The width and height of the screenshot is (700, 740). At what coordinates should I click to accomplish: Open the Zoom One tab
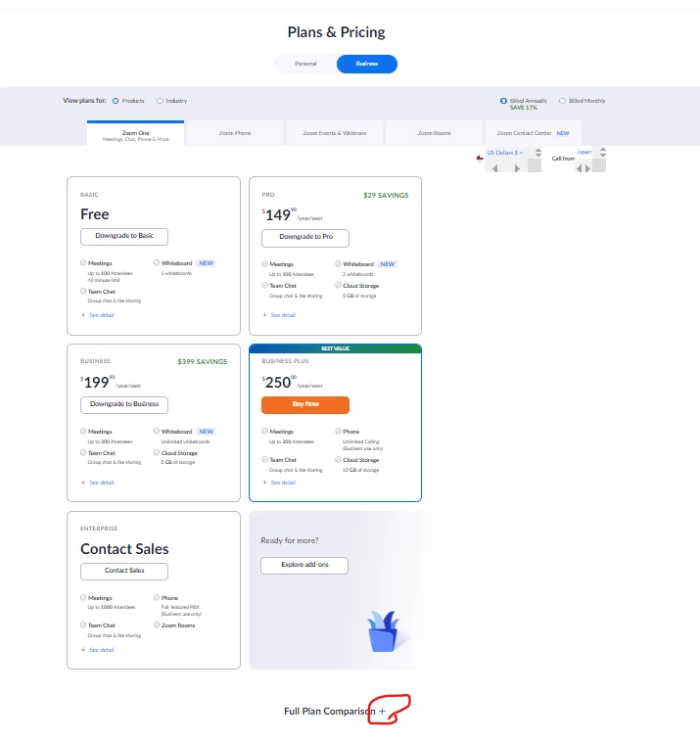click(x=136, y=134)
